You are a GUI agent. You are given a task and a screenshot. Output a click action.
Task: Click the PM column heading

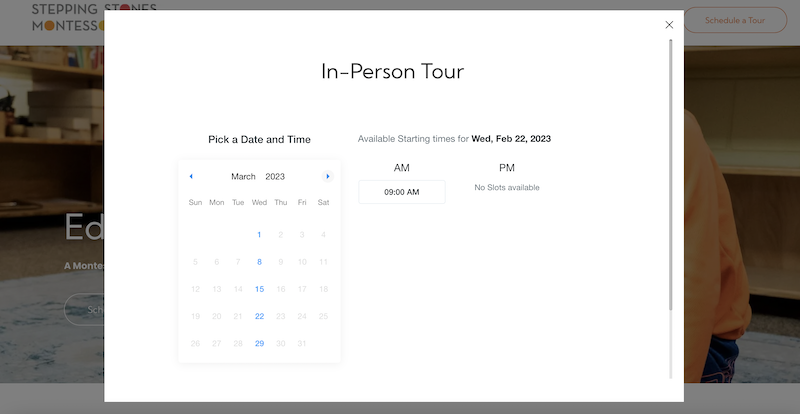click(507, 168)
